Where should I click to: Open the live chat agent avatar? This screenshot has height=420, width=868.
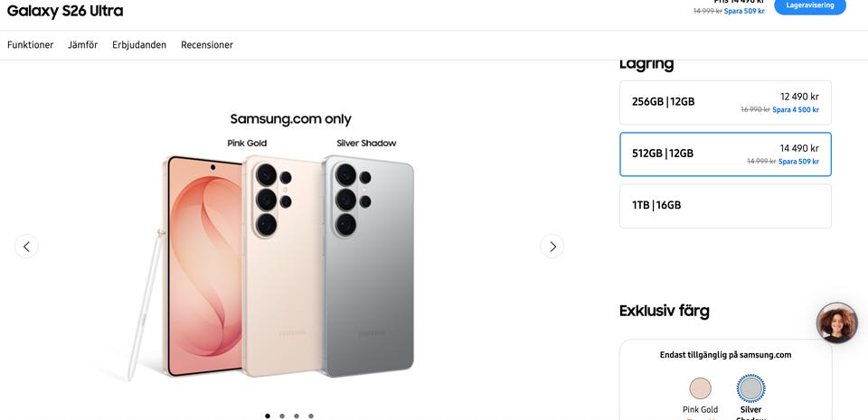click(x=836, y=322)
